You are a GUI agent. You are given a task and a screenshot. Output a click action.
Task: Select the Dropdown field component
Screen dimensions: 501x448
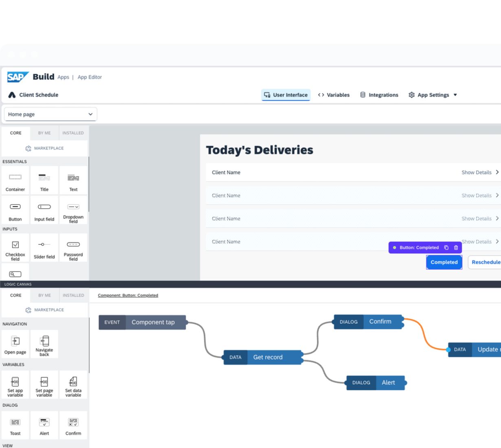point(73,210)
